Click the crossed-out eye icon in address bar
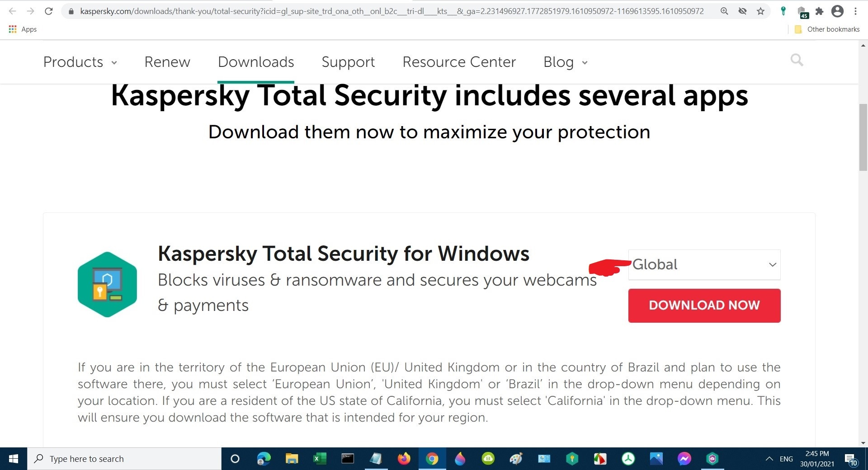 coord(742,11)
